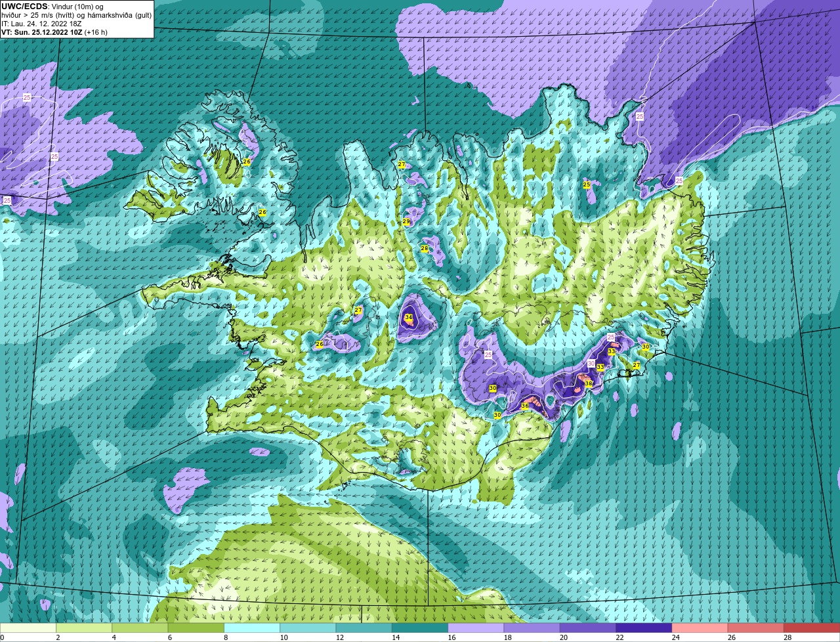
Task: Click the legend scale label '18'
Action: (x=507, y=637)
